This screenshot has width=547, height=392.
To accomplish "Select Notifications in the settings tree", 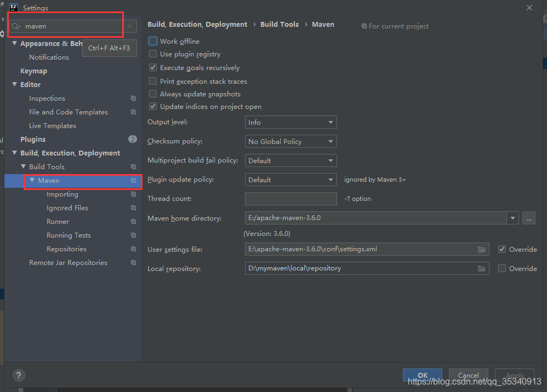I will [x=49, y=57].
